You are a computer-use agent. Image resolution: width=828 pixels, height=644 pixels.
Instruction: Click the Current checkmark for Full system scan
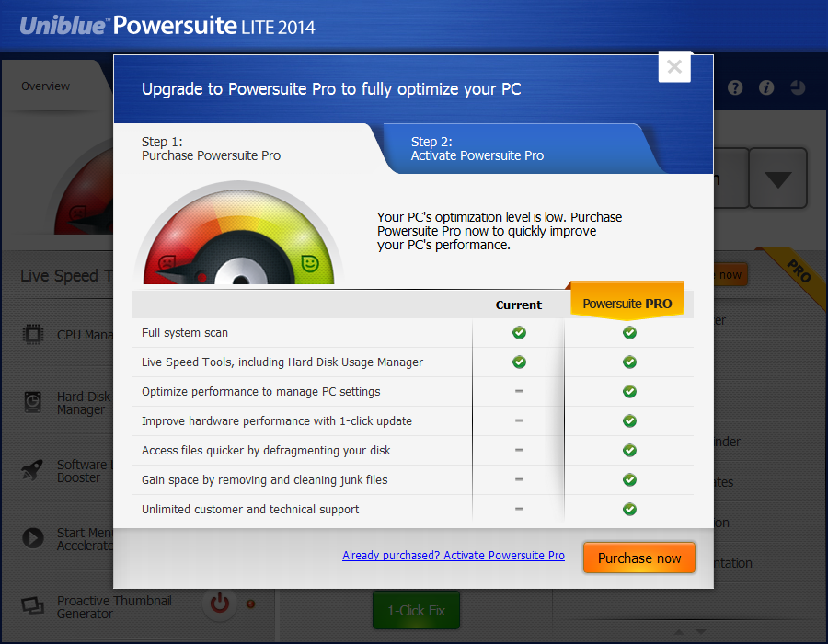tap(519, 332)
